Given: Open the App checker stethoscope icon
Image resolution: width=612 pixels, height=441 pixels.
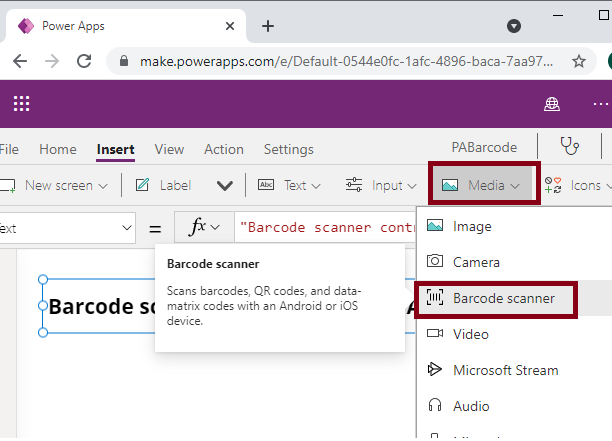Looking at the screenshot, I should 569,146.
